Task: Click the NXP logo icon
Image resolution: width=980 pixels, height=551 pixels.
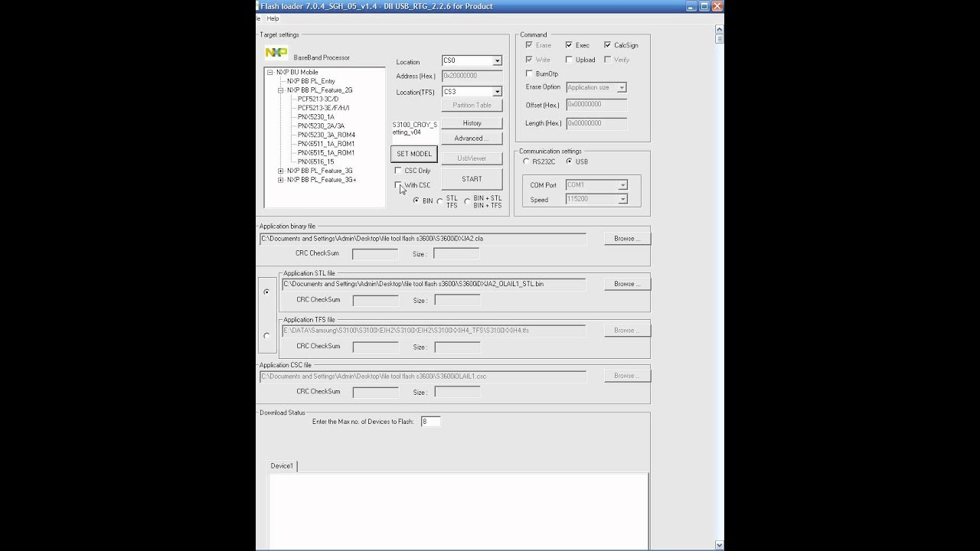Action: (276, 53)
